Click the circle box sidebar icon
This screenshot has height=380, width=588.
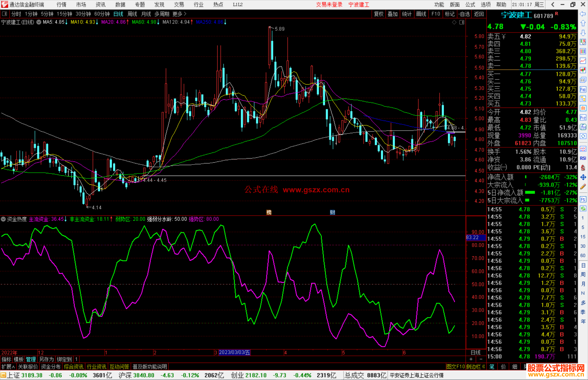(583, 136)
